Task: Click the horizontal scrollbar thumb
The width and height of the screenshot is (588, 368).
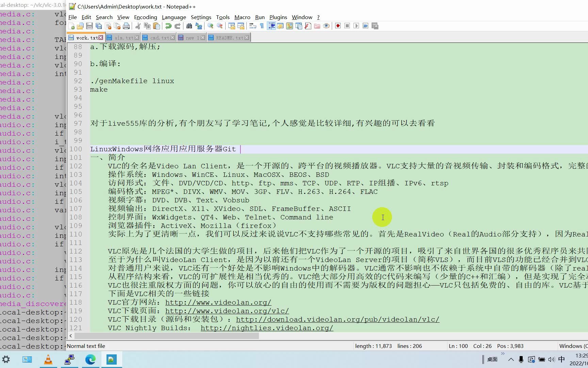Action: 167,336
